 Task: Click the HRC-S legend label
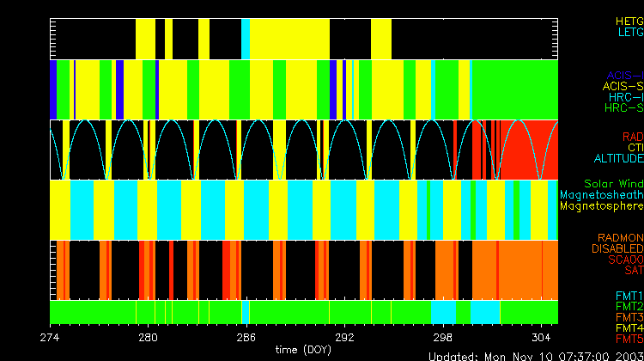[x=624, y=107]
